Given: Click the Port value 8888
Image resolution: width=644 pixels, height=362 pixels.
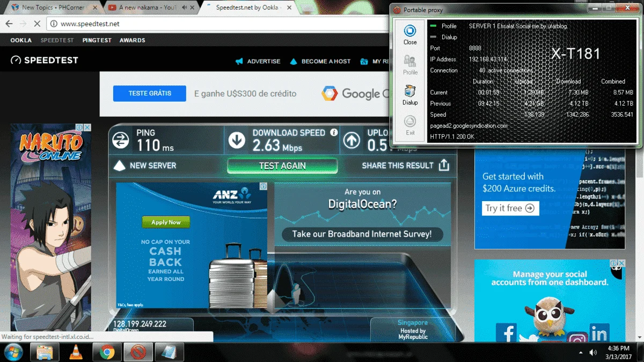Looking at the screenshot, I should [x=475, y=48].
